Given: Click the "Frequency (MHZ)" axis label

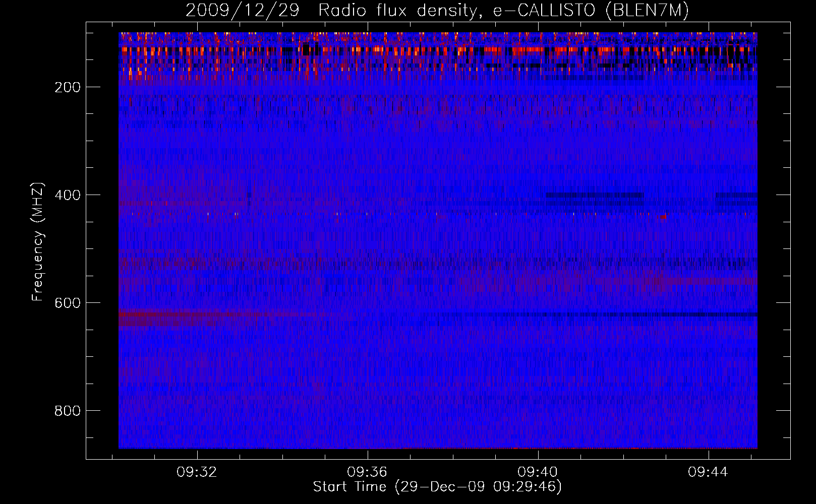Looking at the screenshot, I should [38, 241].
